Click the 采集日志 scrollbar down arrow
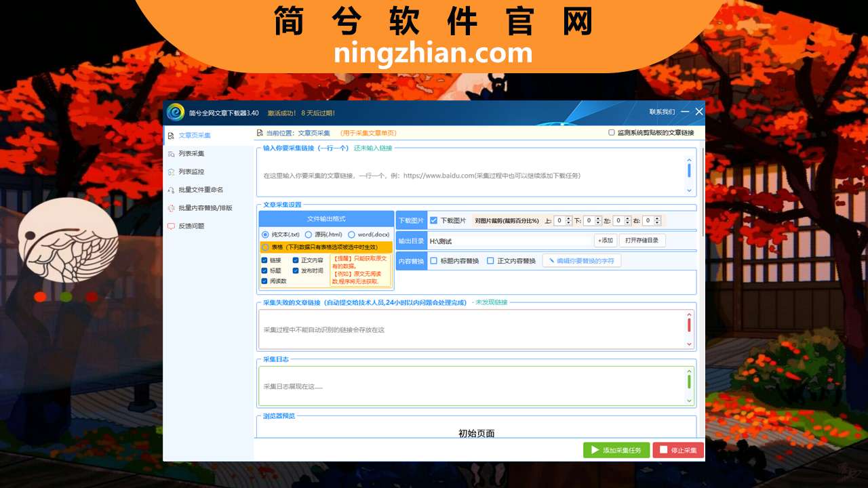 (690, 401)
